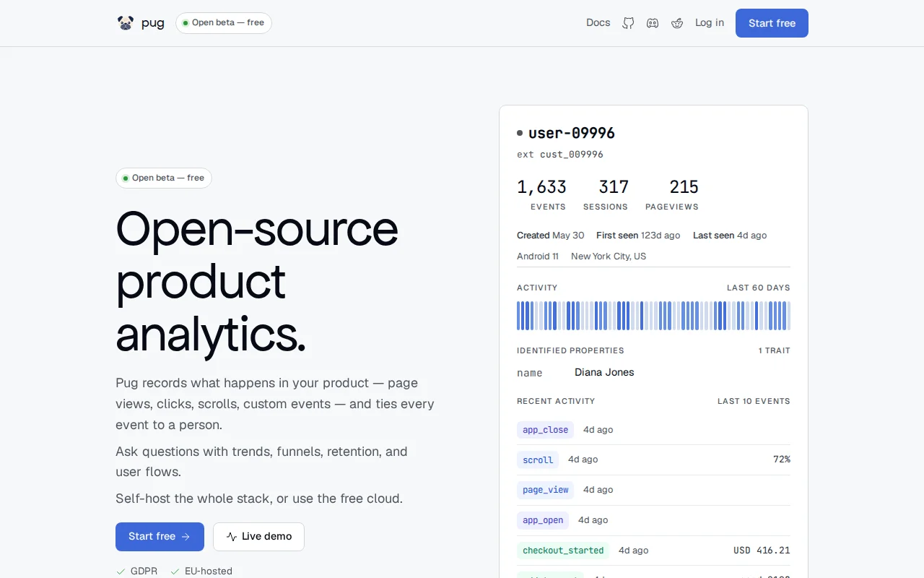Click the user-09996 heading
The image size is (924, 578).
(572, 133)
